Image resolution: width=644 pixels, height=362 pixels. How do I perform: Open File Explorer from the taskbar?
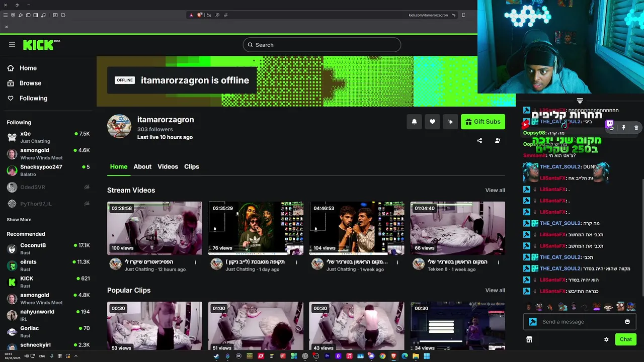(416, 356)
